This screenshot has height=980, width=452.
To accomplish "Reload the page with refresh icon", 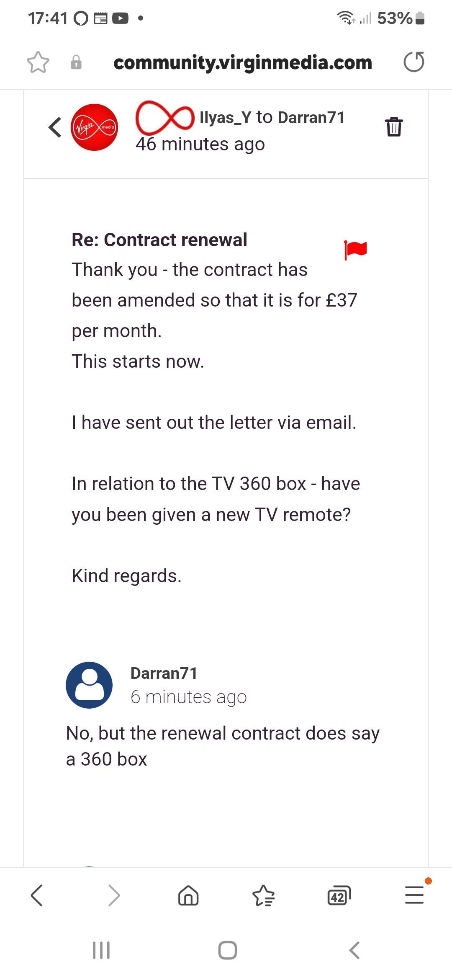I will pyautogui.click(x=414, y=62).
